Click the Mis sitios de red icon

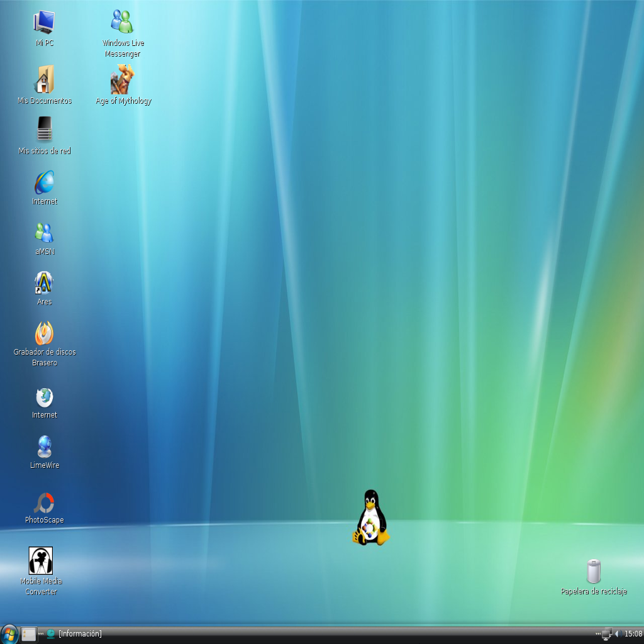pyautogui.click(x=44, y=130)
